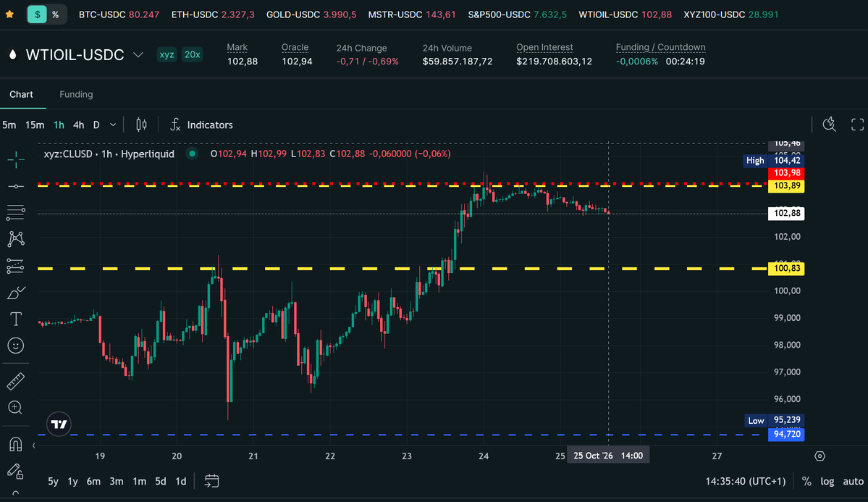The height and width of the screenshot is (502, 868).
Task: Open the Fibonacci retracement tools
Action: 15,212
